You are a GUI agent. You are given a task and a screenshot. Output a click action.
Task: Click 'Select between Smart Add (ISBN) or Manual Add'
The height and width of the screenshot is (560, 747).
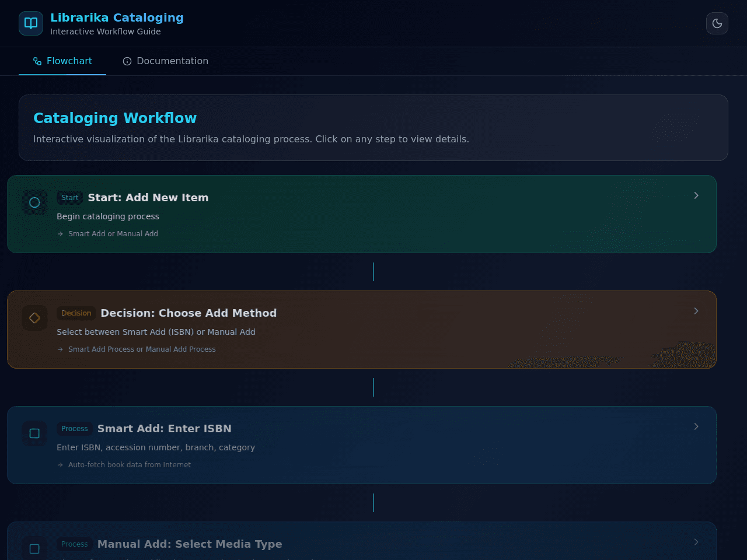(156, 332)
